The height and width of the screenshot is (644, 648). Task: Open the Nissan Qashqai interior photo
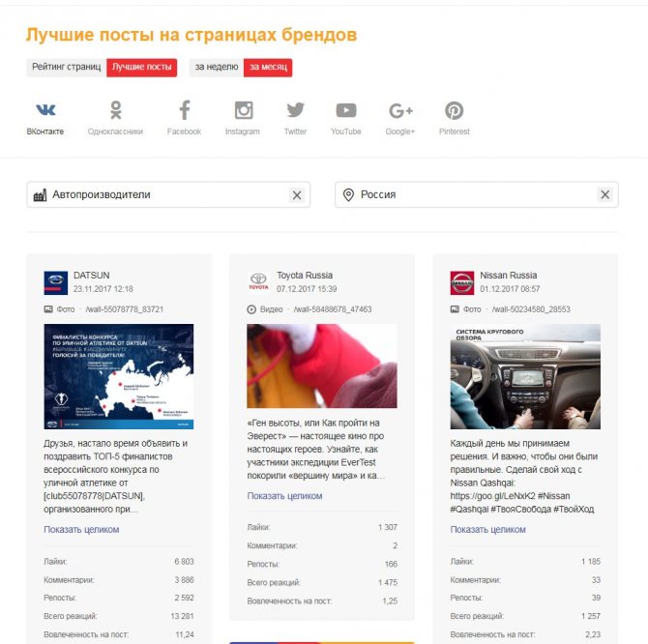(x=525, y=376)
